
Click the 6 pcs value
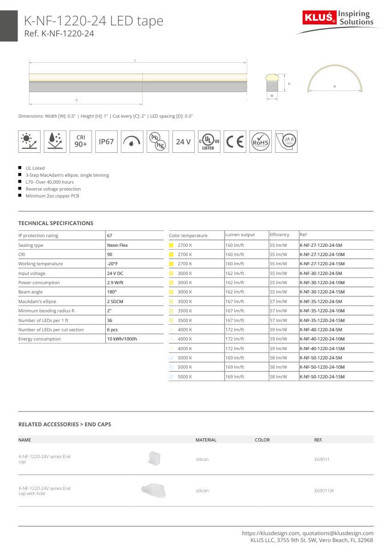[x=112, y=329]
